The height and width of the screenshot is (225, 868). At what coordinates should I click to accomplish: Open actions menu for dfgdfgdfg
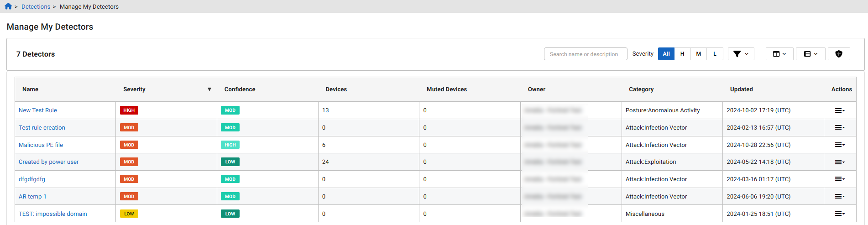(x=839, y=179)
